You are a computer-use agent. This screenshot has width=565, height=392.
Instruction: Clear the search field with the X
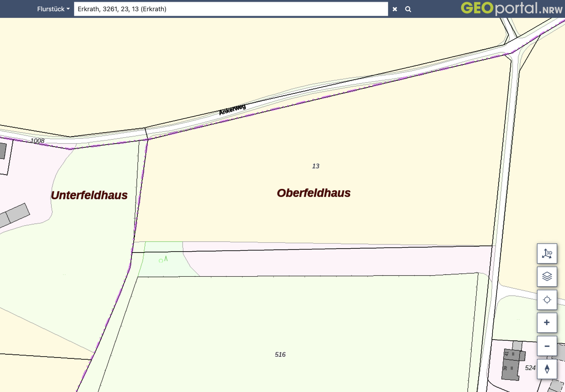tap(395, 9)
